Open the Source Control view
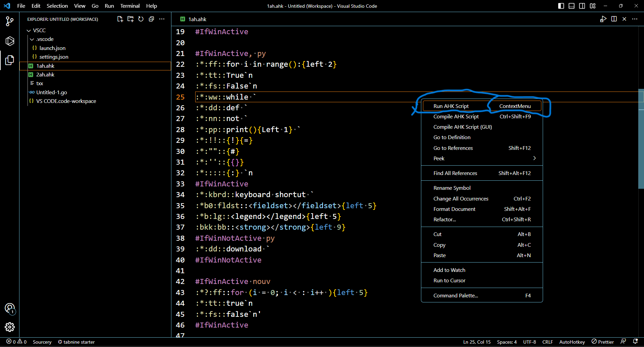 (10, 21)
